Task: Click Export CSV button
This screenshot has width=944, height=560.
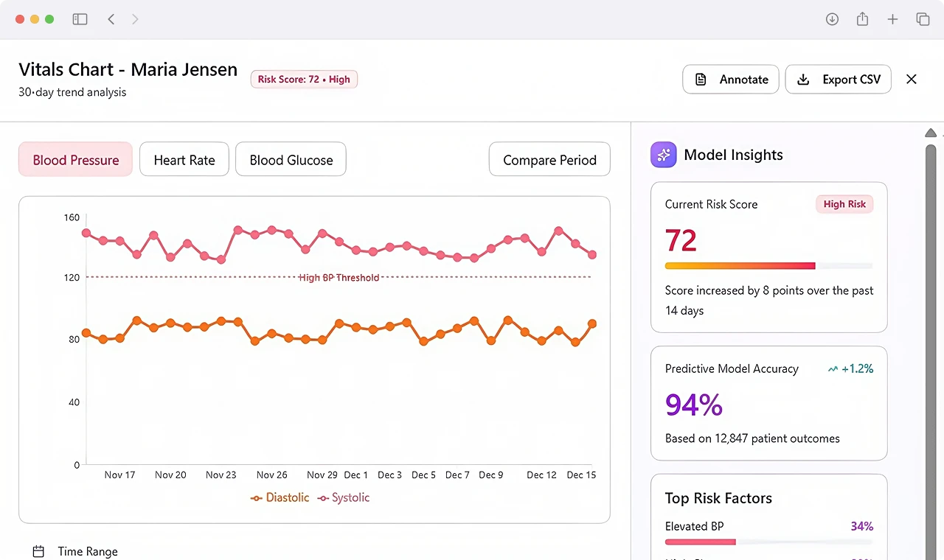Action: coord(838,79)
